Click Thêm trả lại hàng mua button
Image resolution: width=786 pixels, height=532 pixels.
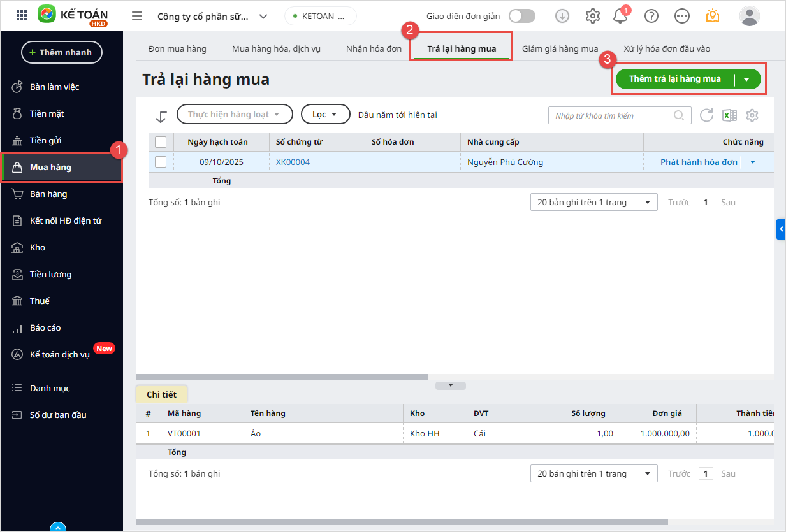coord(674,79)
